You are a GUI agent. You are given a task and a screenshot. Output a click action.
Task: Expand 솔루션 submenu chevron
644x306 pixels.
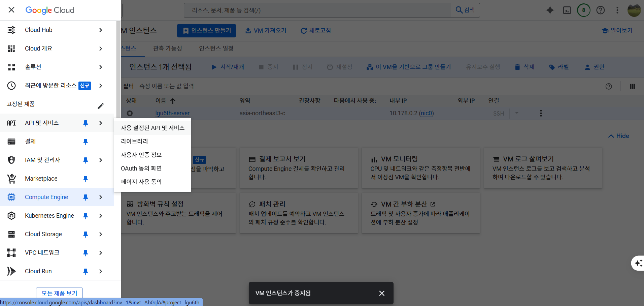click(x=101, y=67)
